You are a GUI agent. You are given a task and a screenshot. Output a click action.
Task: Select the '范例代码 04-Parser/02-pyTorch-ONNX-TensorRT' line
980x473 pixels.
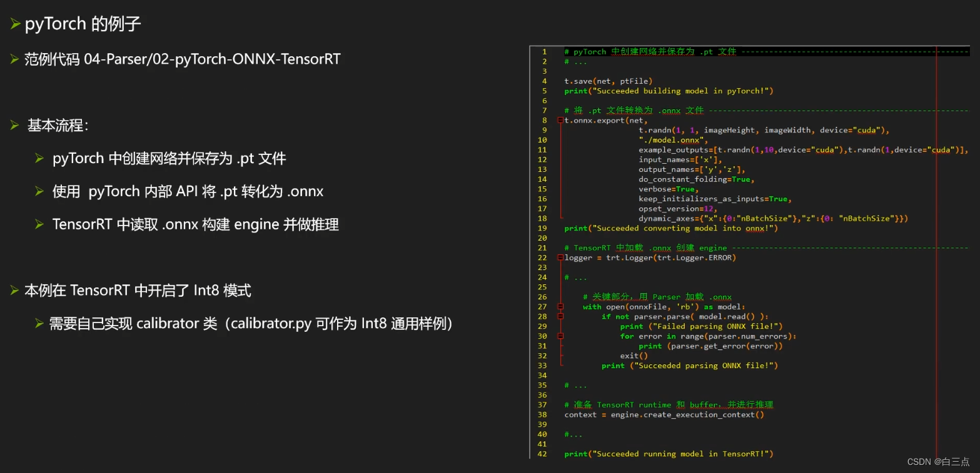[x=182, y=59]
